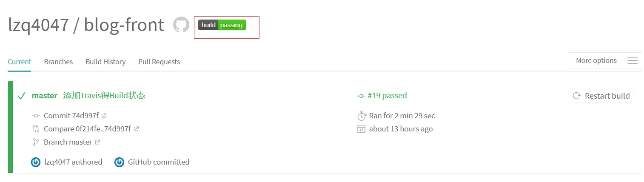The image size is (644, 182).
Task: Click the calendar icon beside about 13 hours ago
Action: (x=362, y=129)
